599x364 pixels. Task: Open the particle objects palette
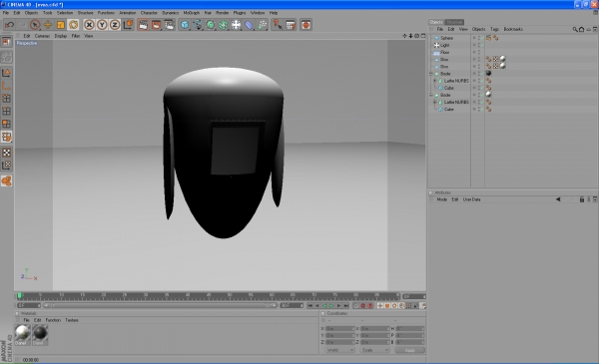coord(262,25)
